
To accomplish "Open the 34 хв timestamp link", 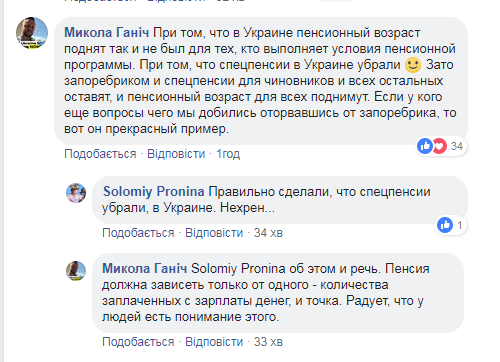I will (x=268, y=233).
